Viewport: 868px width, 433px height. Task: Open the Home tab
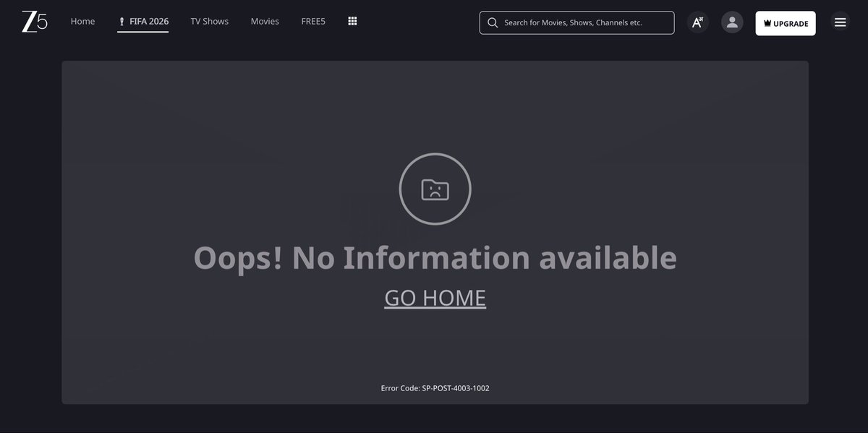click(82, 22)
